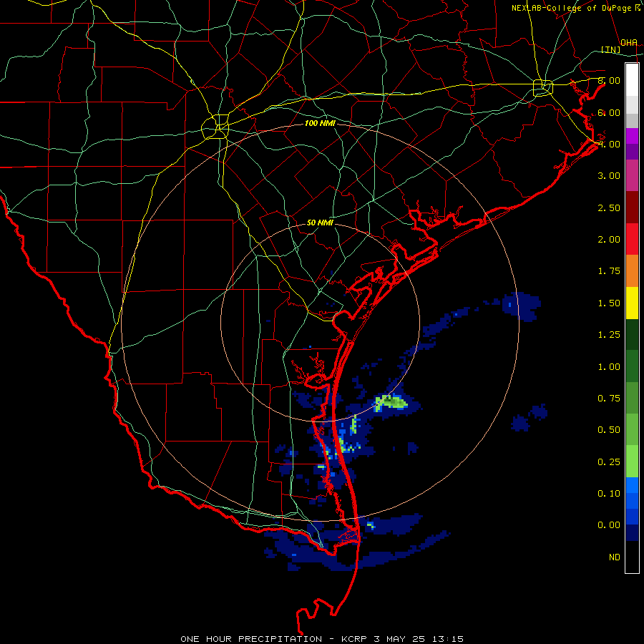Click the 0.25 legend value
The image size is (644, 644).
[609, 462]
